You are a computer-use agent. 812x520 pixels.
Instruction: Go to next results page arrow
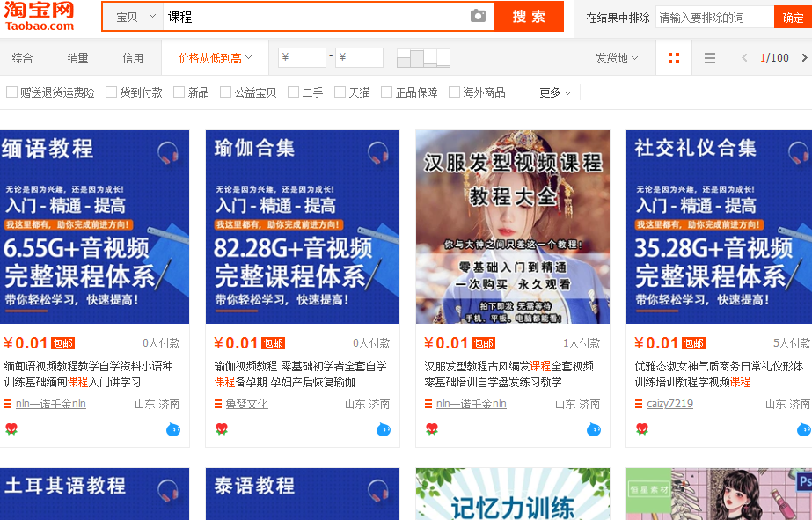(803, 58)
